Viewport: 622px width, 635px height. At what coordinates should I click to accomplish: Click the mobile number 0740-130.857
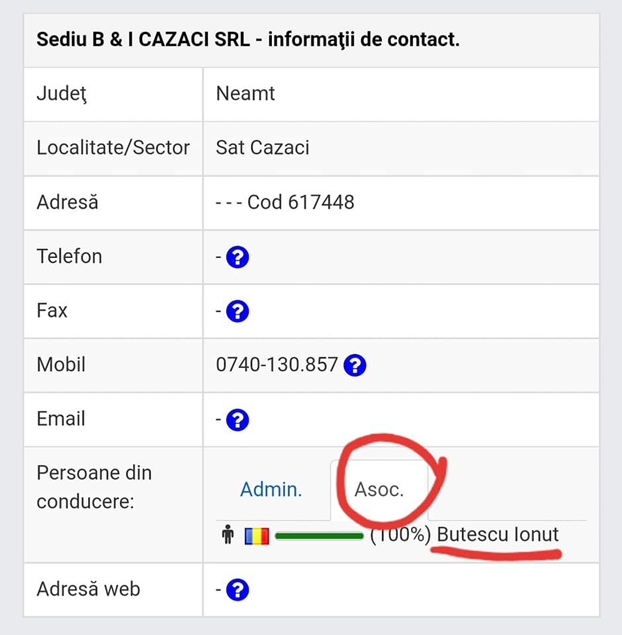pyautogui.click(x=277, y=365)
